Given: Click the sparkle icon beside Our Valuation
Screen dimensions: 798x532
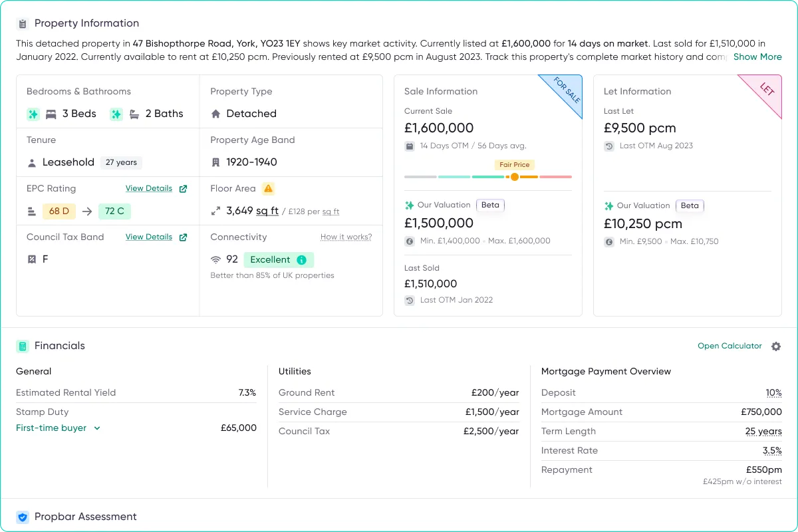Looking at the screenshot, I should click(408, 205).
